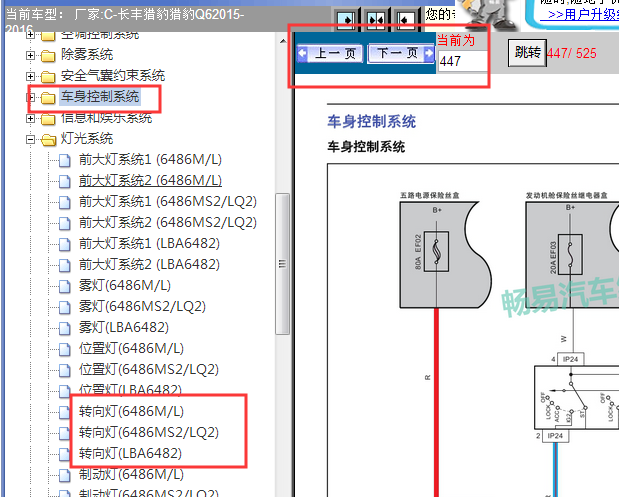Click document icon beside 前大灯系统1 (LBA6482)
The image size is (619, 497).
coord(64,244)
